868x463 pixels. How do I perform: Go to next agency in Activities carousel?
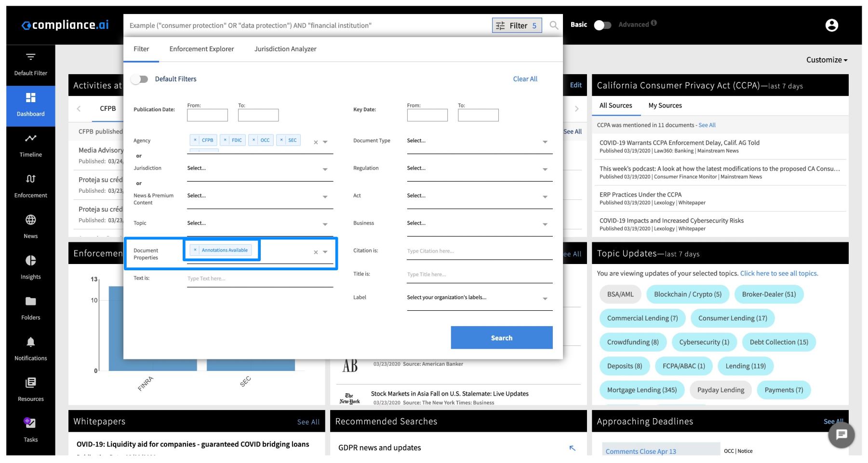click(576, 109)
